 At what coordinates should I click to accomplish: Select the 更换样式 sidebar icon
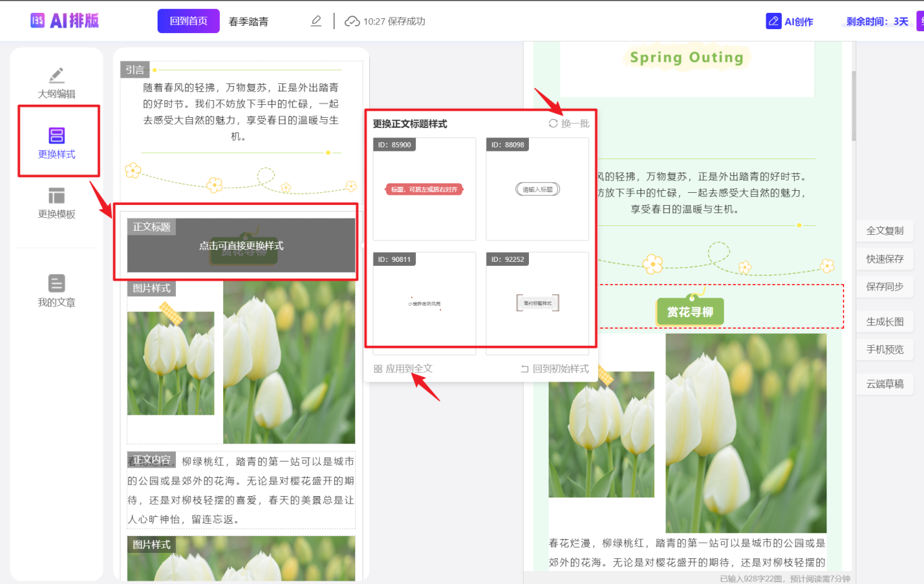point(57,135)
